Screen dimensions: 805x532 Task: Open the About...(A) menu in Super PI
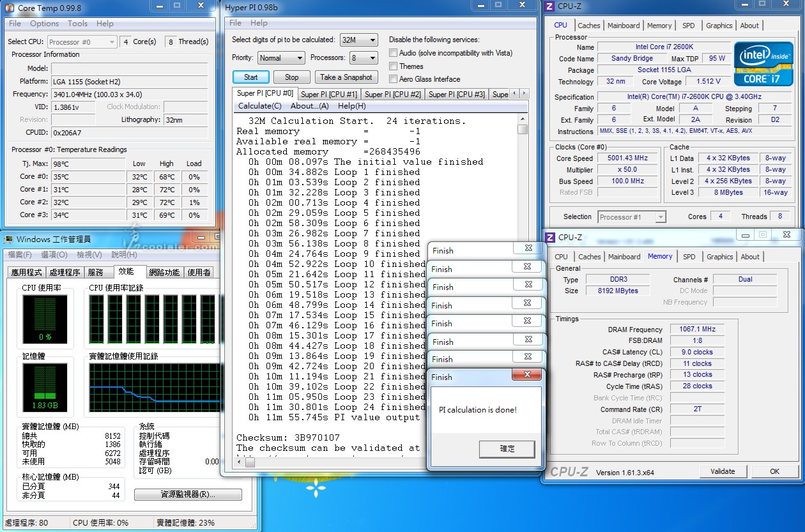[x=309, y=106]
